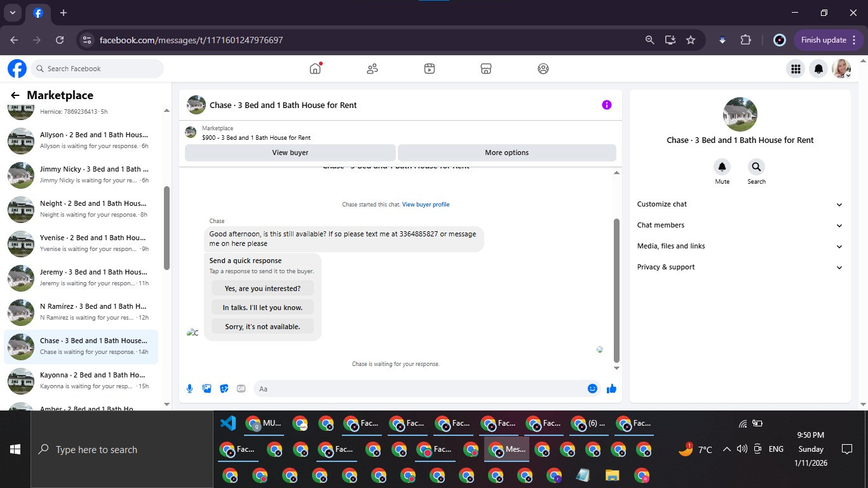
Task: Send quick reply 'In talks. I'll let you know.'
Action: tap(262, 308)
